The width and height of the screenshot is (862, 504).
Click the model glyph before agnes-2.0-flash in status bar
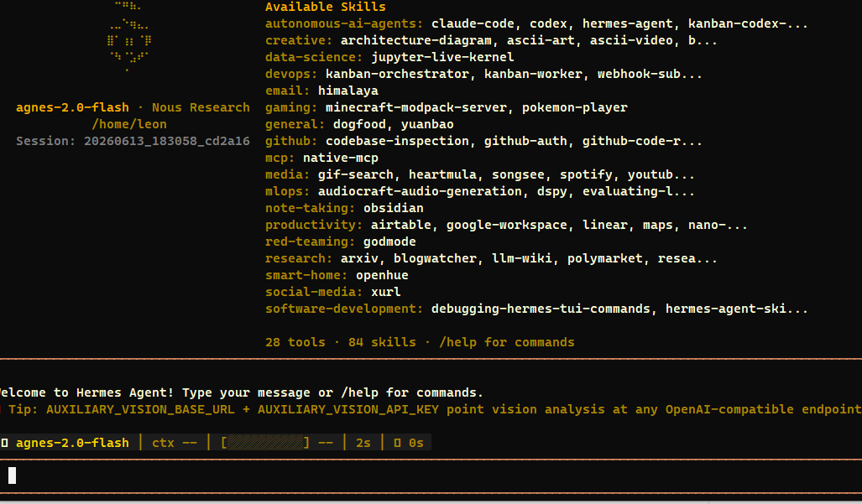tap(5, 443)
